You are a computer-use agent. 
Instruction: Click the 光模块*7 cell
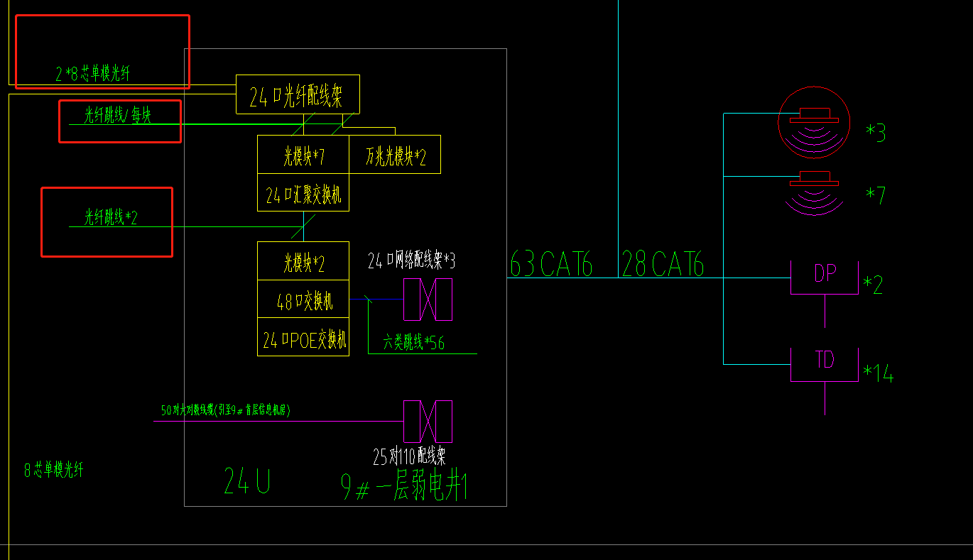[303, 155]
